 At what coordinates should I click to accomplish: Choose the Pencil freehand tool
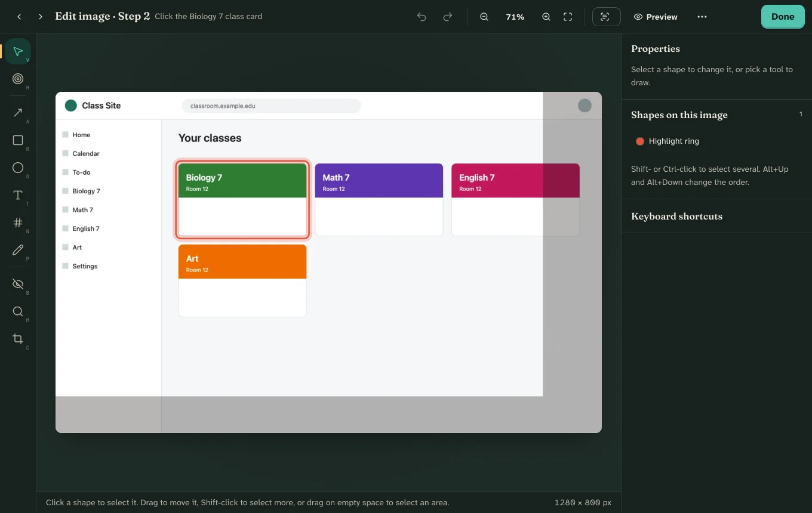pyautogui.click(x=18, y=250)
